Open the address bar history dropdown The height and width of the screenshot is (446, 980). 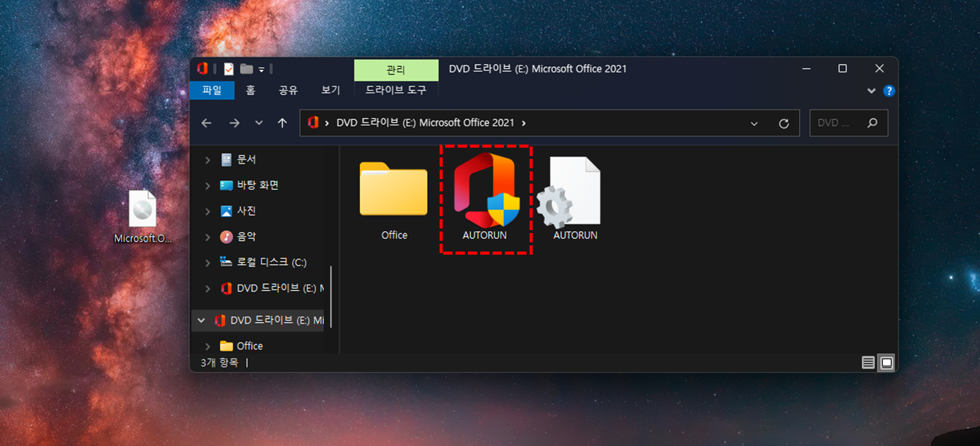click(x=754, y=123)
